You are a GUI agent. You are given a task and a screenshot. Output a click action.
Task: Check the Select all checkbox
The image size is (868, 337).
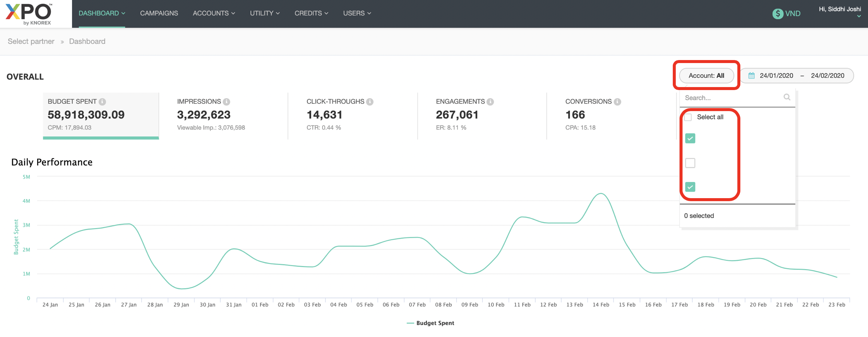point(688,117)
